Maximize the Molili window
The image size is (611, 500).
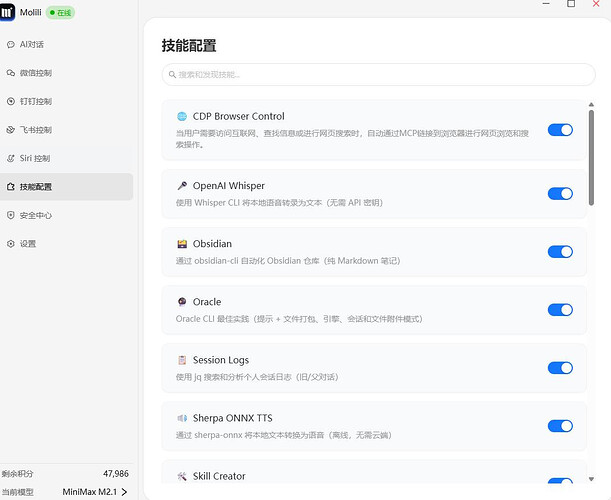click(x=571, y=4)
